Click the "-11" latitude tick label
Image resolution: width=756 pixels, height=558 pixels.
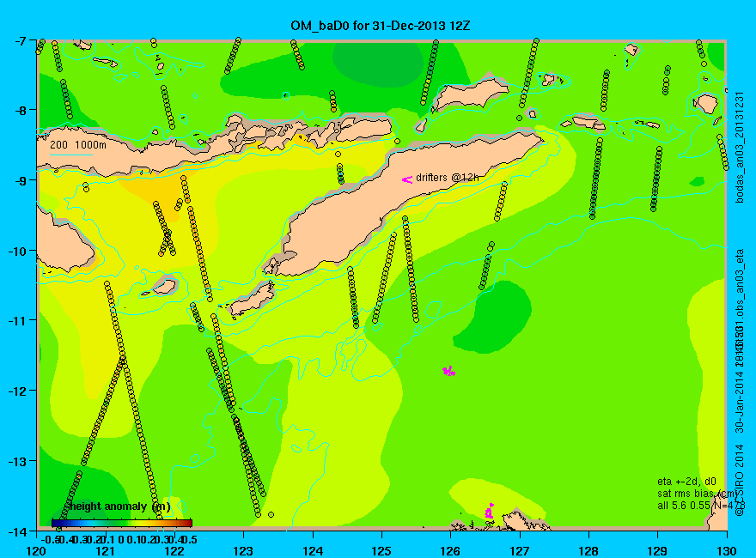pos(17,320)
